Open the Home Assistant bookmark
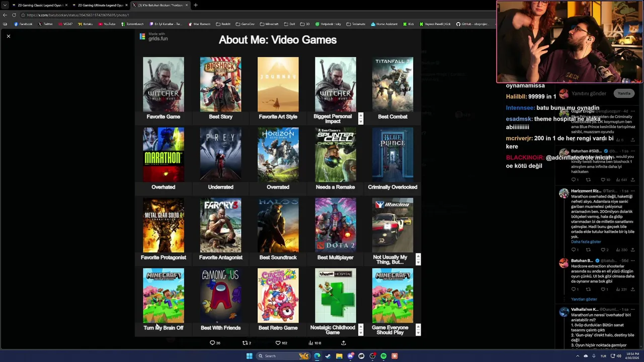 tap(384, 24)
